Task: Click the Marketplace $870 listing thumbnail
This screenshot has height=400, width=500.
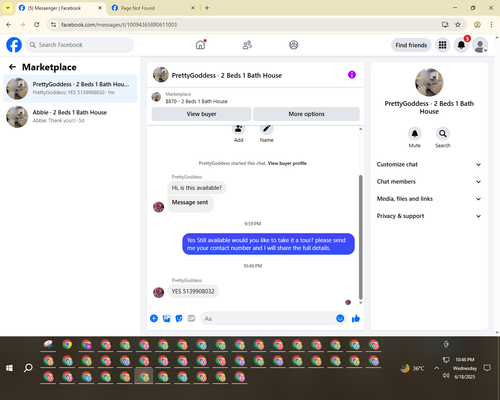Action: pos(156,97)
